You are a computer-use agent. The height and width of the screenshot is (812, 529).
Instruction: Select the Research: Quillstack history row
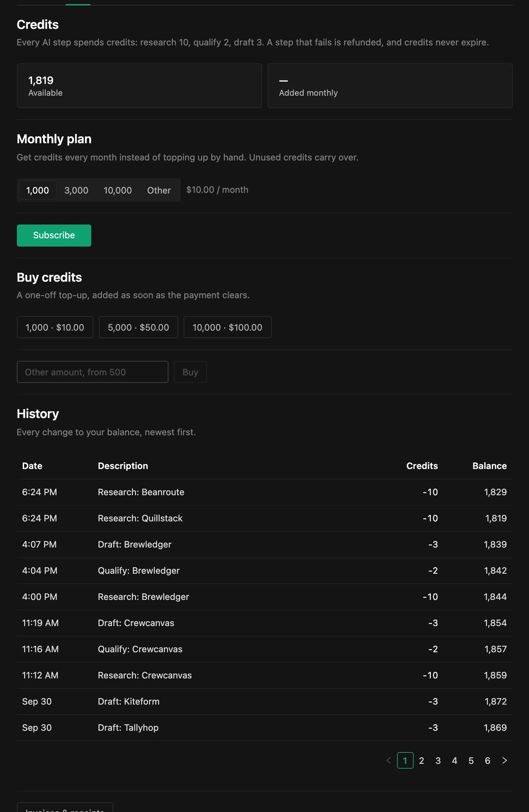tap(264, 518)
